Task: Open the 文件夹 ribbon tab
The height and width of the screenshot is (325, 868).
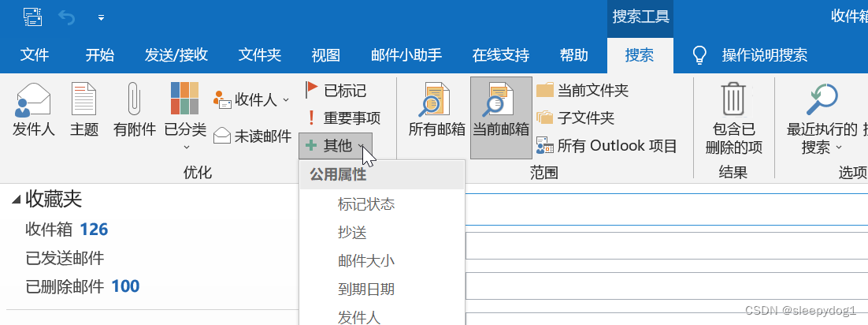Action: coord(260,55)
